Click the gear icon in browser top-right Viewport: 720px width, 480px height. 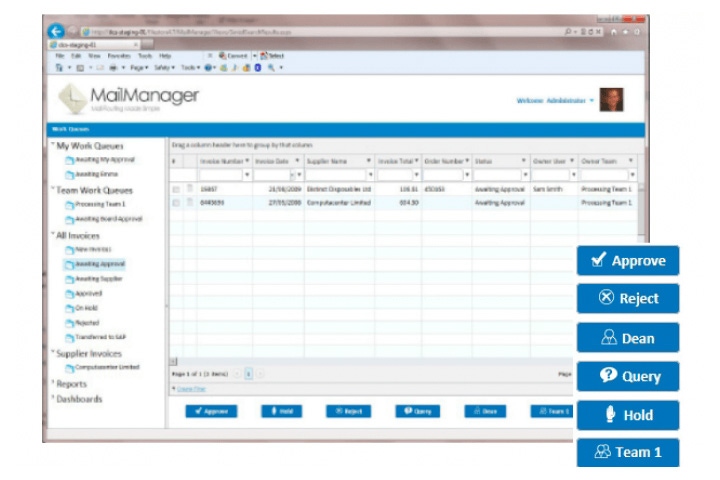tap(637, 32)
